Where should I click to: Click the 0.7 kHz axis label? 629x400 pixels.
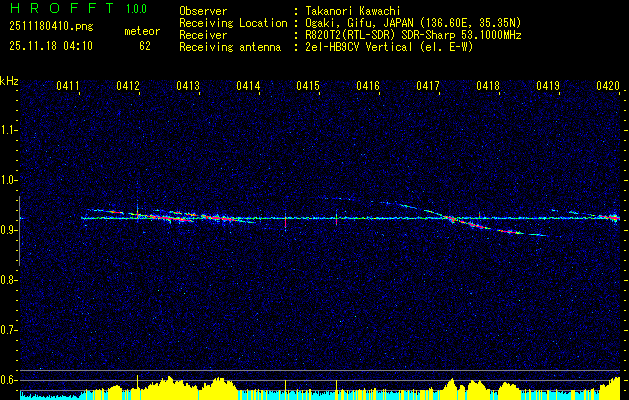tap(7, 330)
